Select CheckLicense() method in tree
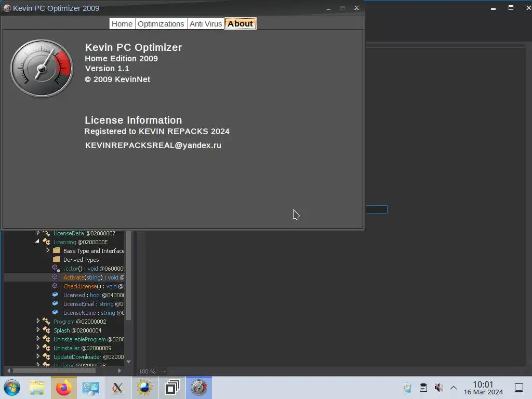 [x=94, y=286]
